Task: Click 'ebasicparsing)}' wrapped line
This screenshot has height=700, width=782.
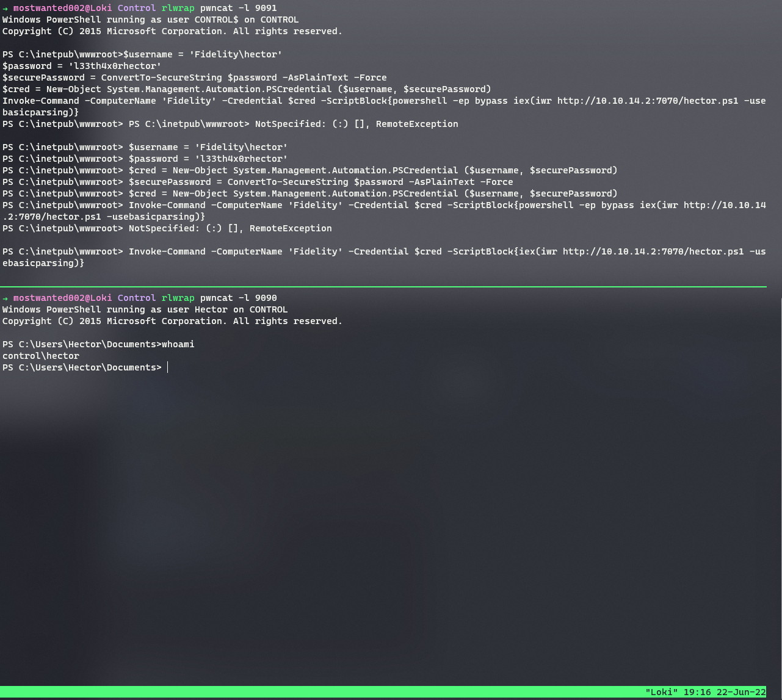Action: pyautogui.click(x=43, y=263)
